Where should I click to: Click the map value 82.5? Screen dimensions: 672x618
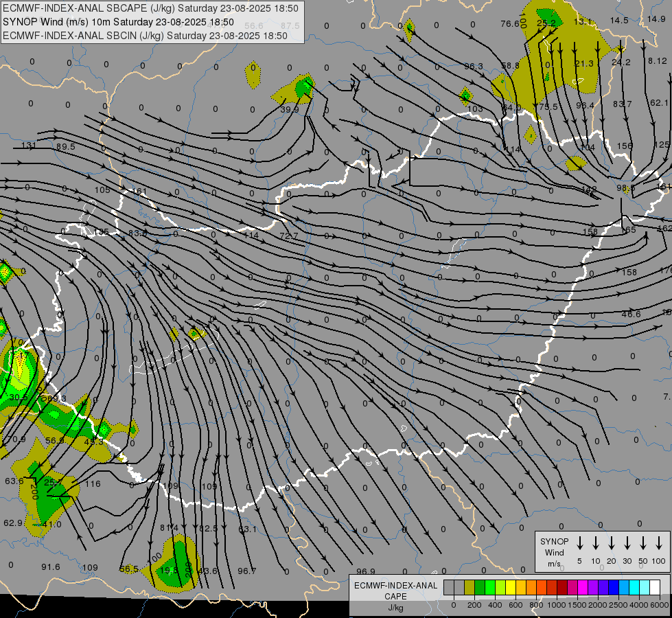tap(208, 528)
